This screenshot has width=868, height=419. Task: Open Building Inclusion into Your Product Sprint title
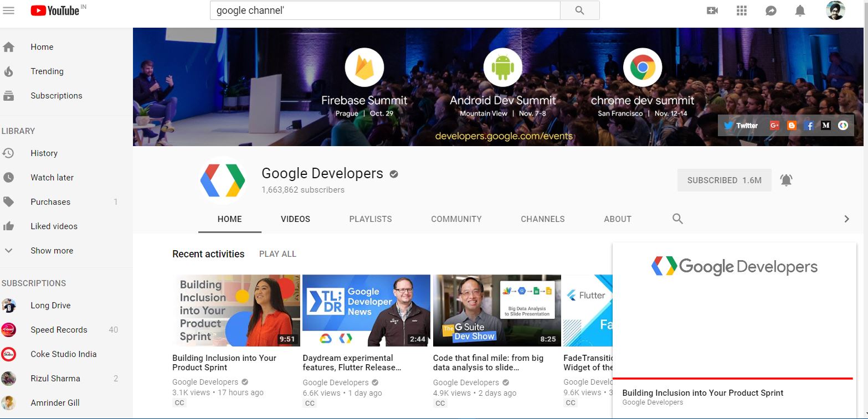pos(224,363)
